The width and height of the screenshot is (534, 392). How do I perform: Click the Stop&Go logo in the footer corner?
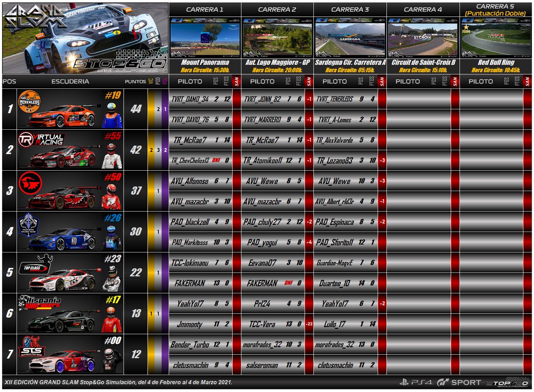pyautogui.click(x=509, y=383)
